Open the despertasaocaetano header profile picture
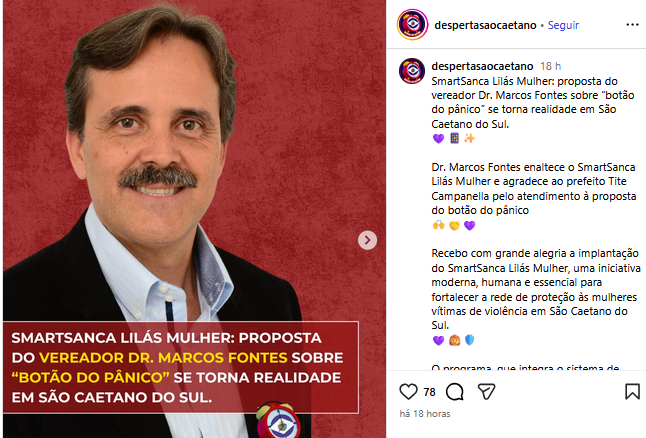Viewport: 646px width, 438px height. click(x=412, y=25)
